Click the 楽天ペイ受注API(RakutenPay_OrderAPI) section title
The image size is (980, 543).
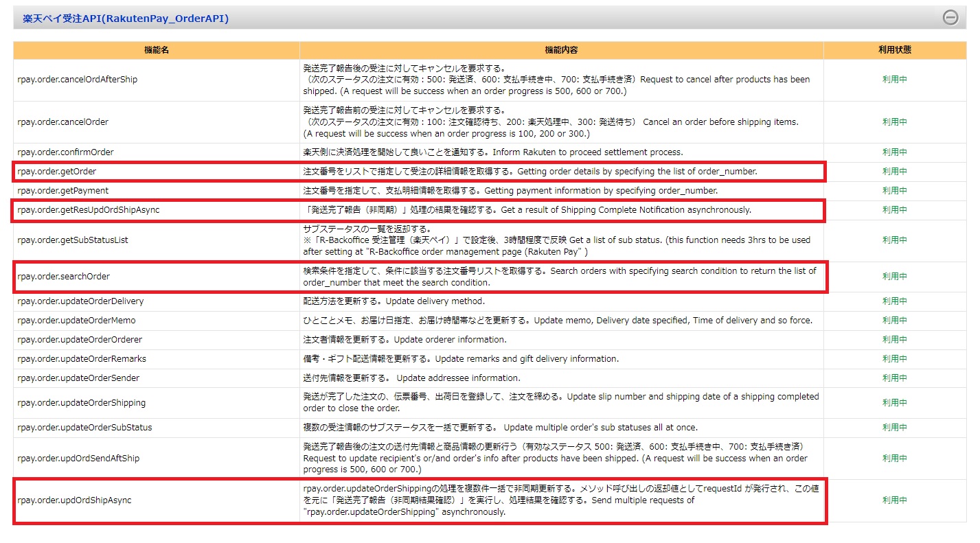click(126, 19)
